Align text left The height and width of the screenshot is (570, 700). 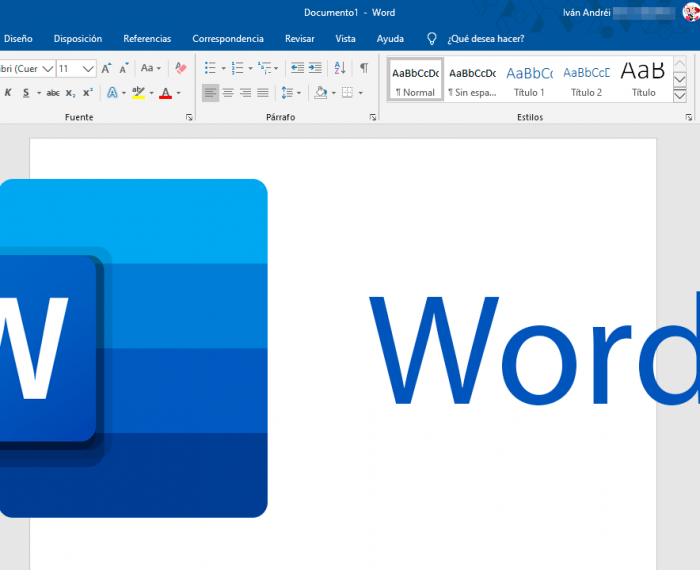pyautogui.click(x=210, y=93)
